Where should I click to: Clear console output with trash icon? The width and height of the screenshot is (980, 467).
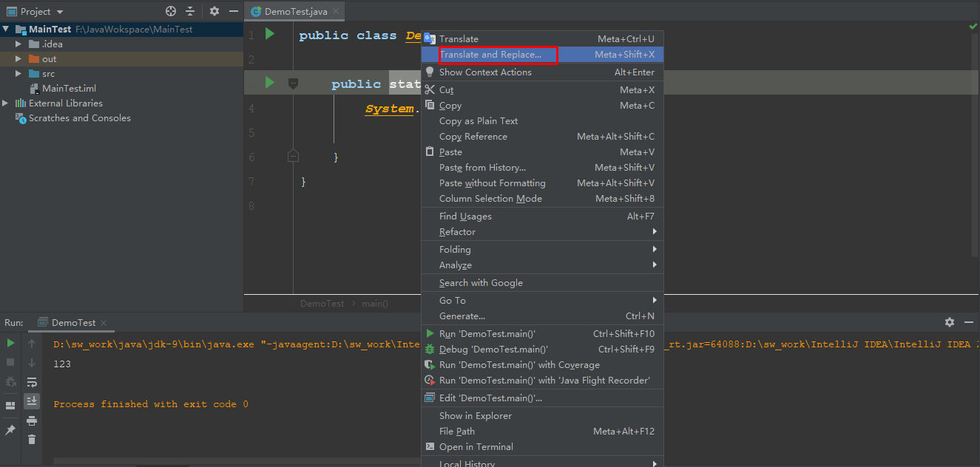coord(31,438)
